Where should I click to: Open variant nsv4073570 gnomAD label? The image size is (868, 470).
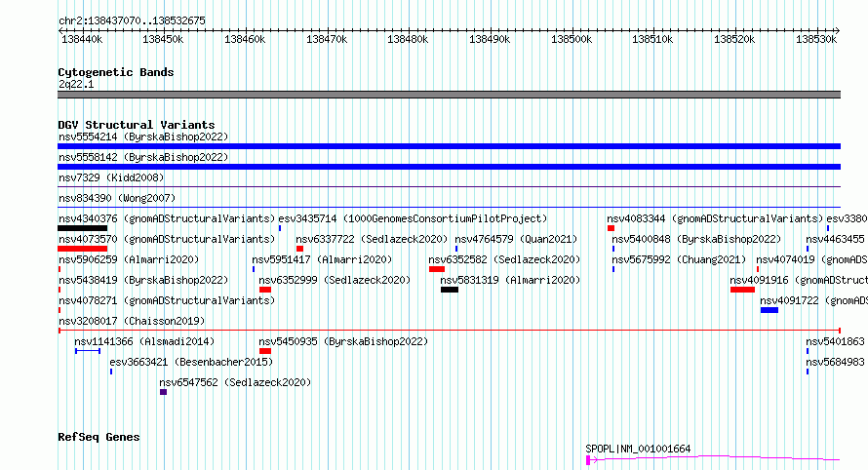pyautogui.click(x=167, y=239)
